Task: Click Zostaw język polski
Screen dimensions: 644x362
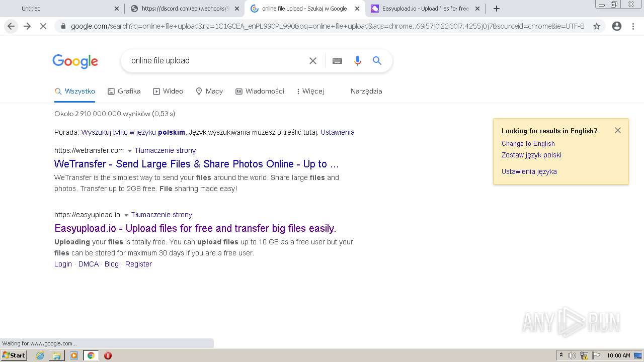Action: point(531,155)
